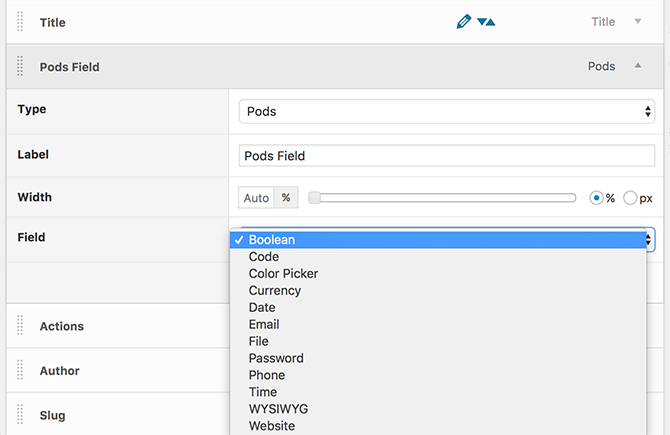Choose WYSIWYG from the field list

point(277,409)
